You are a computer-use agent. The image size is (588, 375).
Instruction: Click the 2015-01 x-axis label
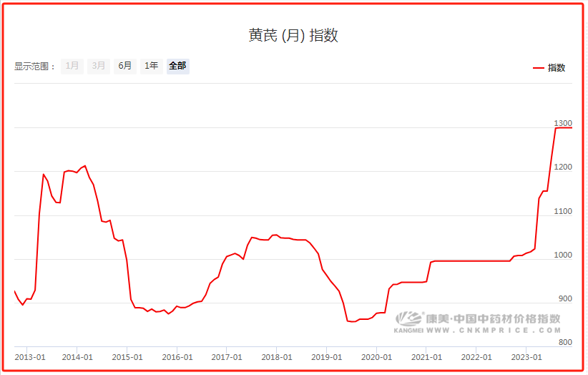127,357
